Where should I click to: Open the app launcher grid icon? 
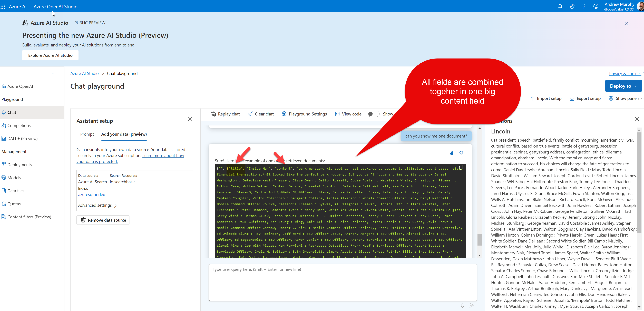click(3, 7)
